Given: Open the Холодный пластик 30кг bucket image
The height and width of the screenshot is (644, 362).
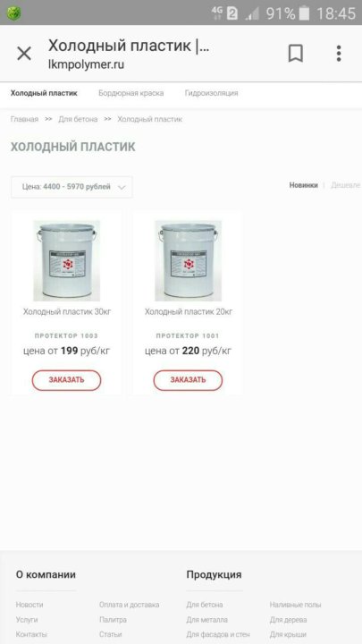Looking at the screenshot, I should tap(66, 260).
